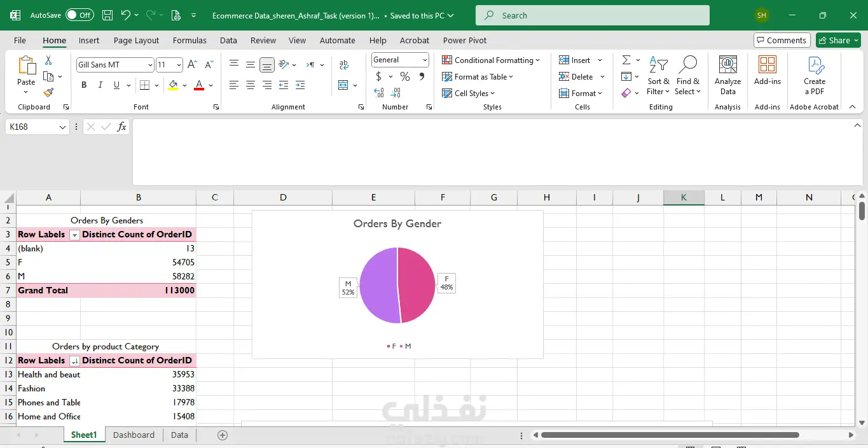The height and width of the screenshot is (448, 868).
Task: Open Row Labels filter in product Category pivot
Action: point(74,361)
